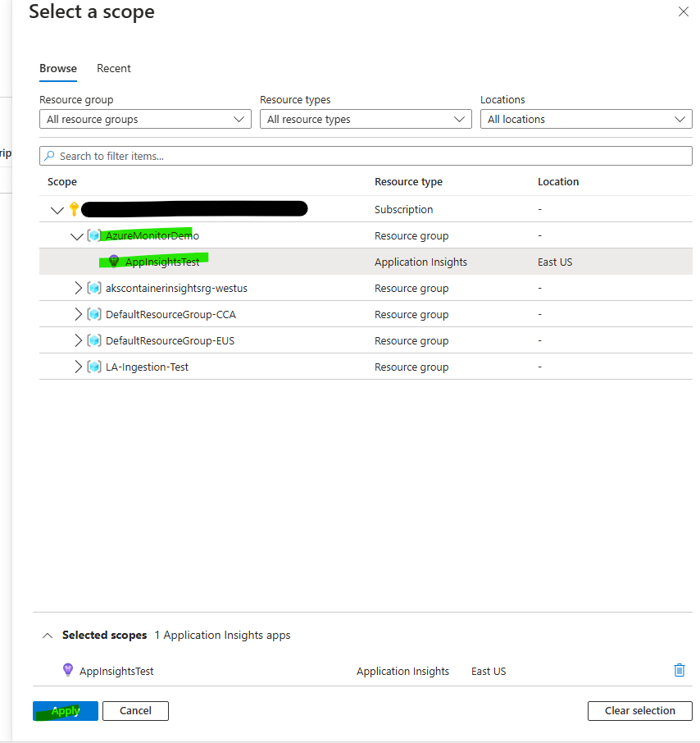Click the purple AppInsightsTest icon in Selected scopes
The image size is (700, 743).
[x=68, y=670]
